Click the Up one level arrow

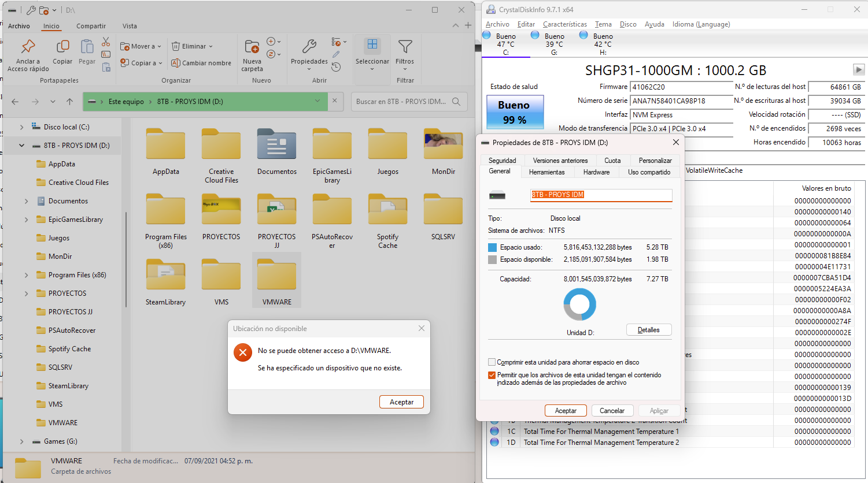click(69, 102)
